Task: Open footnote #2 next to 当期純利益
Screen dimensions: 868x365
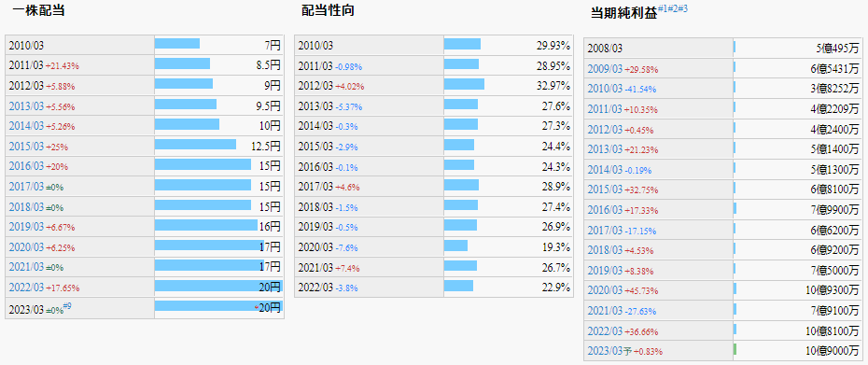Action: [673, 8]
